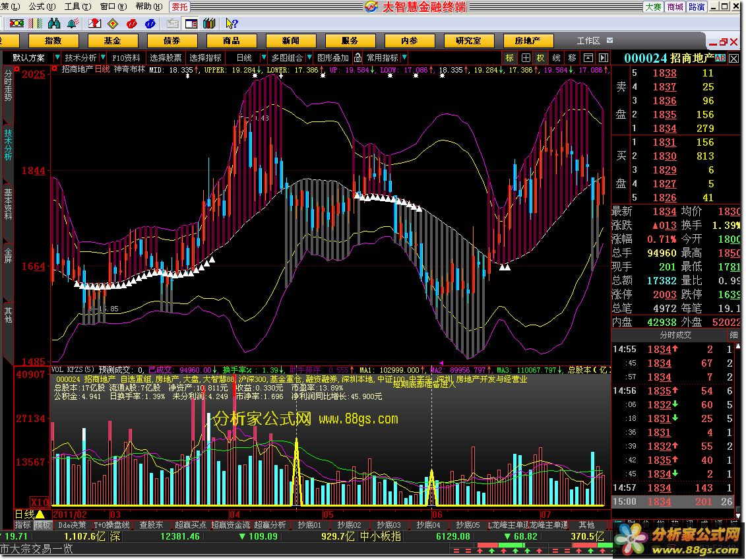Switch to the 分时走势 side tab

[x=8, y=86]
